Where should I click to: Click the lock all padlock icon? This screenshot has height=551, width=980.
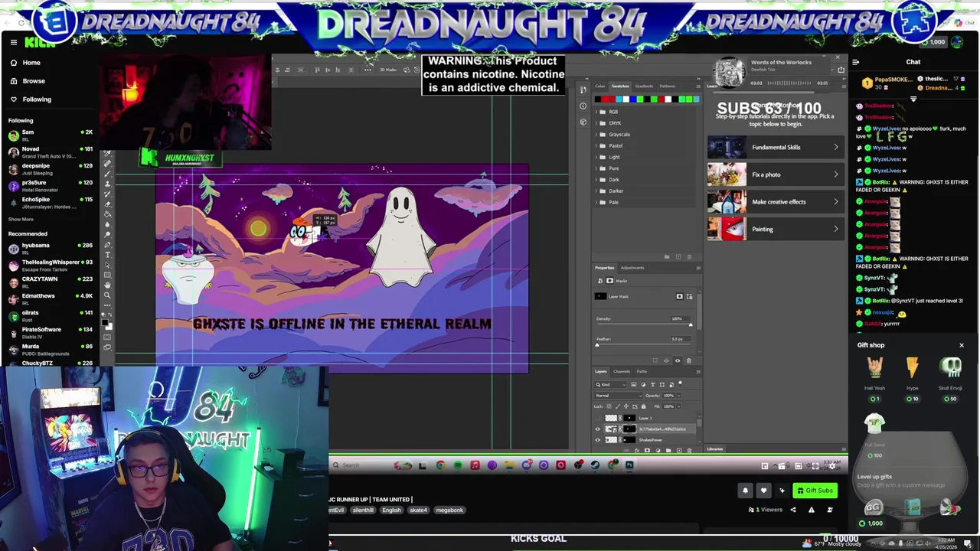[643, 406]
